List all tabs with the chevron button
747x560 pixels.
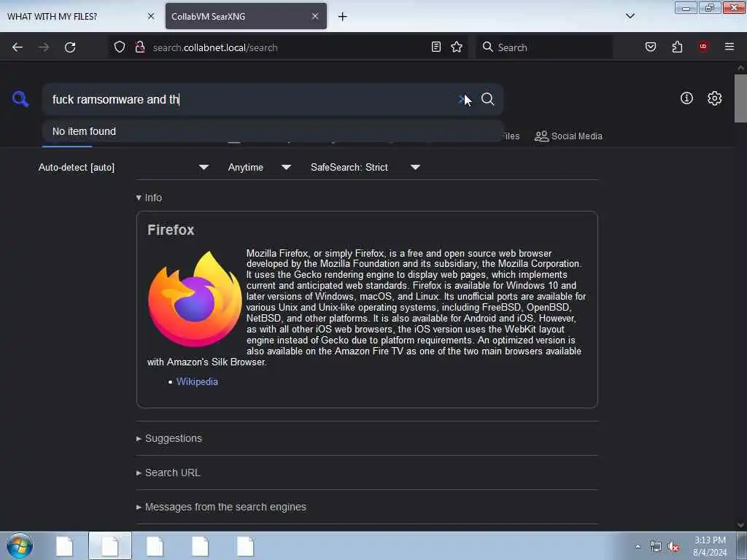630,16
